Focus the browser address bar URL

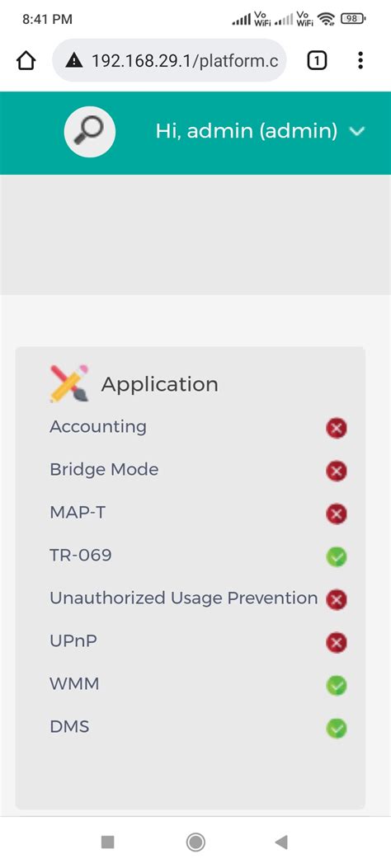click(x=185, y=60)
